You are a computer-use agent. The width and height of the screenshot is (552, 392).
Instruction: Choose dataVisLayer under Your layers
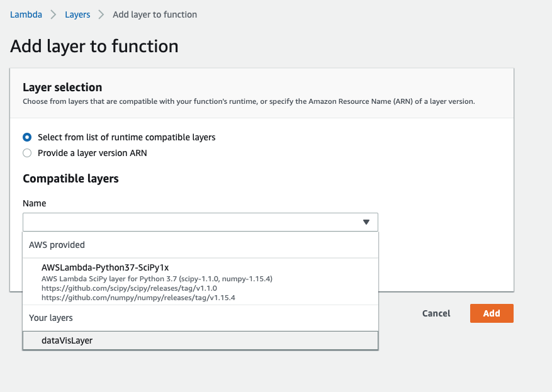[200, 340]
